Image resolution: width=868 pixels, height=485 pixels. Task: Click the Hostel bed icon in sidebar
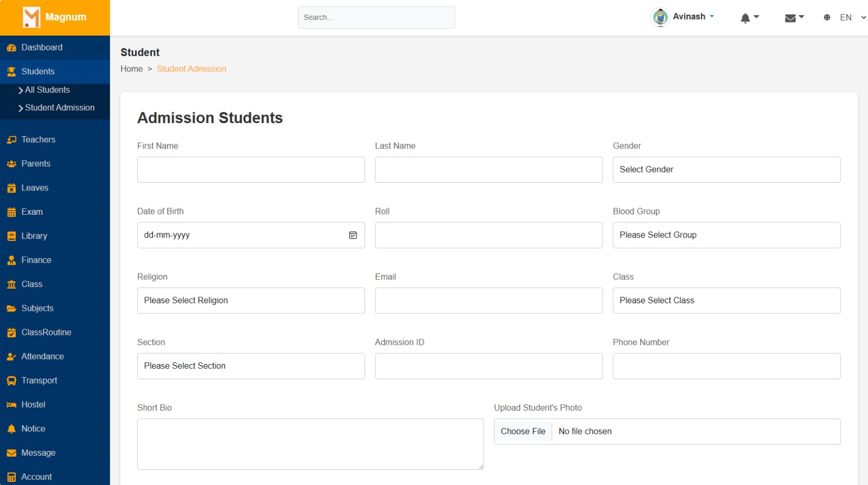pyautogui.click(x=11, y=405)
